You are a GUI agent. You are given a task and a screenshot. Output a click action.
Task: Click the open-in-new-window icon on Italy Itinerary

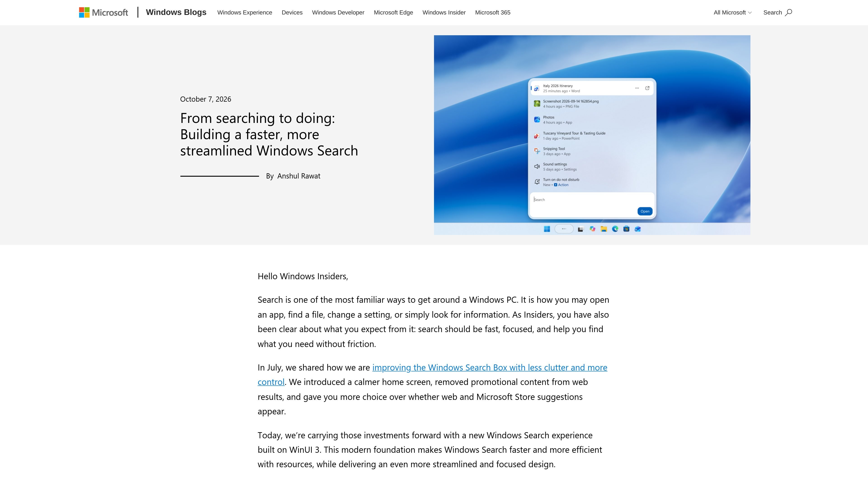tap(647, 88)
